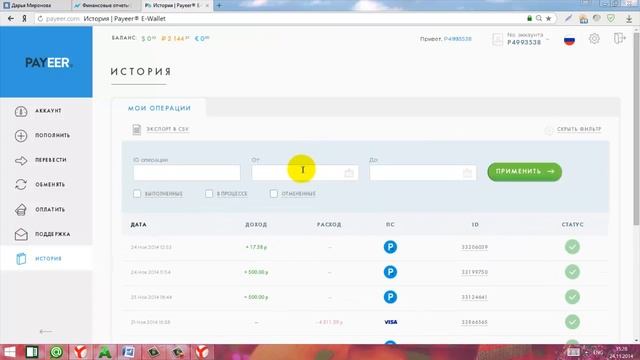Open the Yandex browser taskbar icon
The image size is (640, 360).
coord(80,352)
